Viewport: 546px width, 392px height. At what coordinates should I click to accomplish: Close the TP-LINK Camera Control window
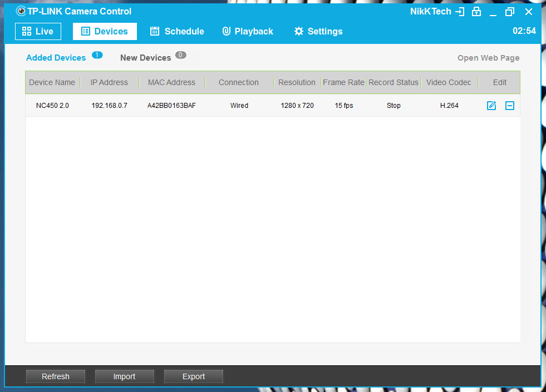[x=529, y=12]
